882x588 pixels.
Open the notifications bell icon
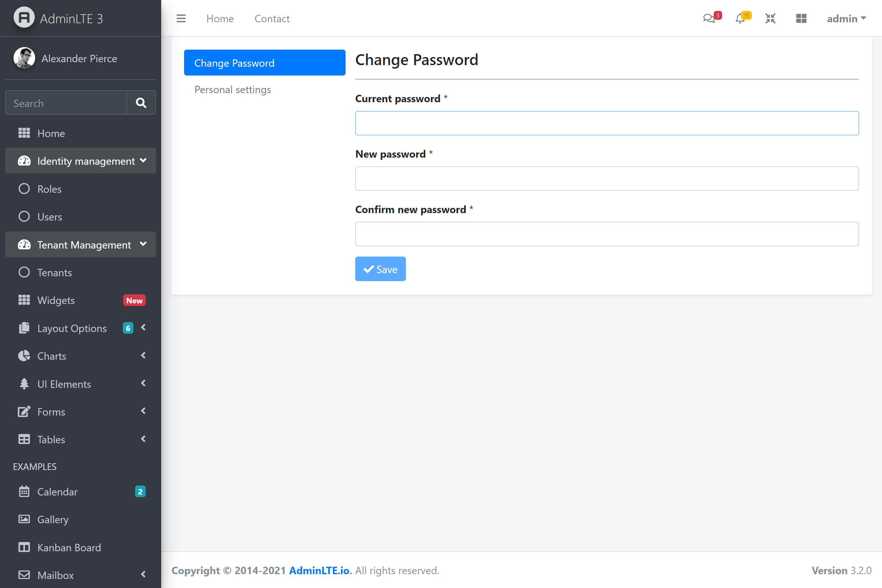tap(740, 18)
